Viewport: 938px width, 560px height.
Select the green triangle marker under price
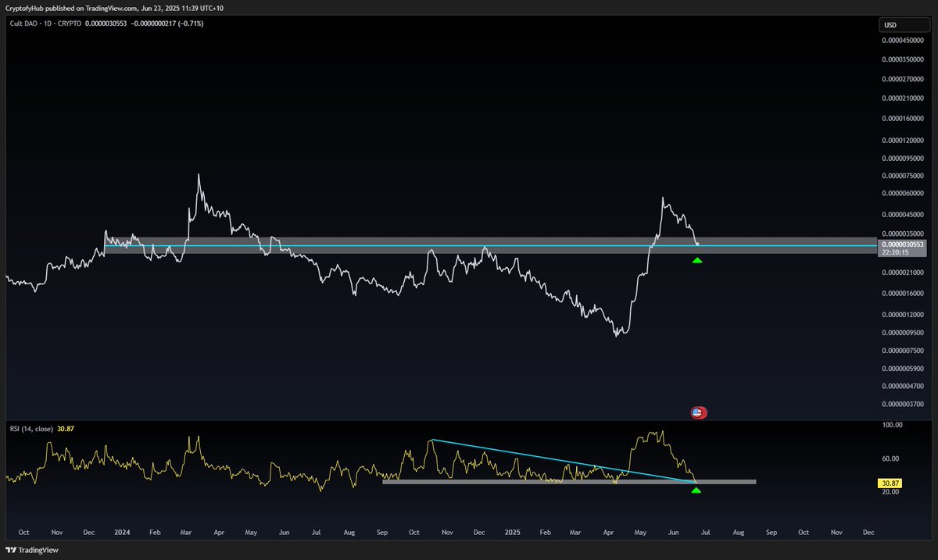(x=696, y=260)
